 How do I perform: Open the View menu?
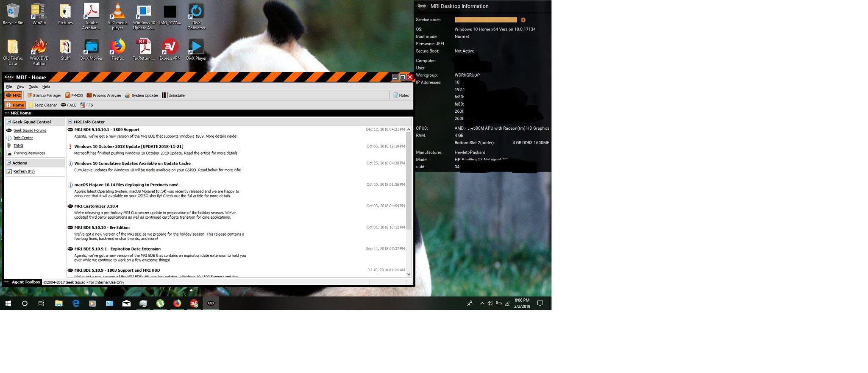pyautogui.click(x=20, y=86)
